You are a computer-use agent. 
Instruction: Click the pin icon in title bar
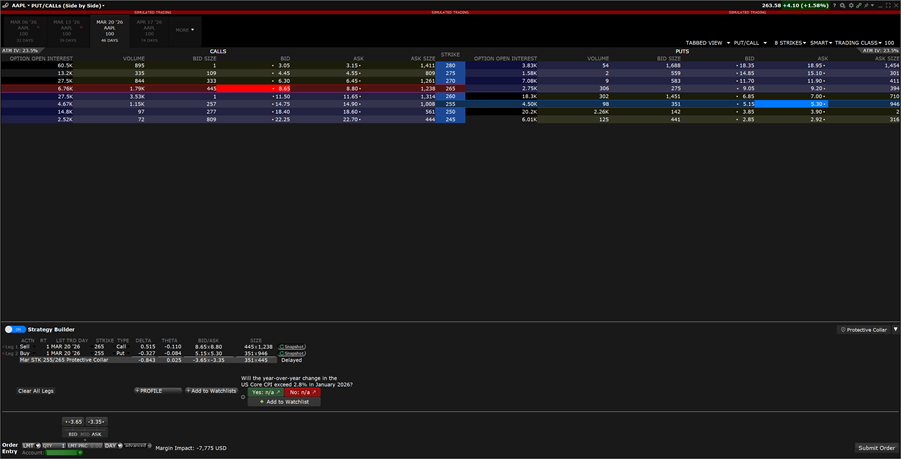[x=866, y=5]
